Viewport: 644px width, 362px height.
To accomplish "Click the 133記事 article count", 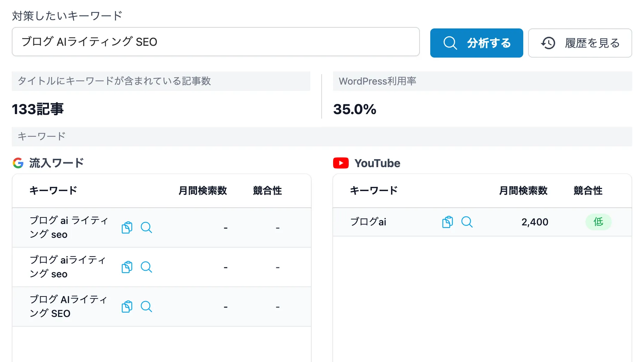I will [x=38, y=109].
